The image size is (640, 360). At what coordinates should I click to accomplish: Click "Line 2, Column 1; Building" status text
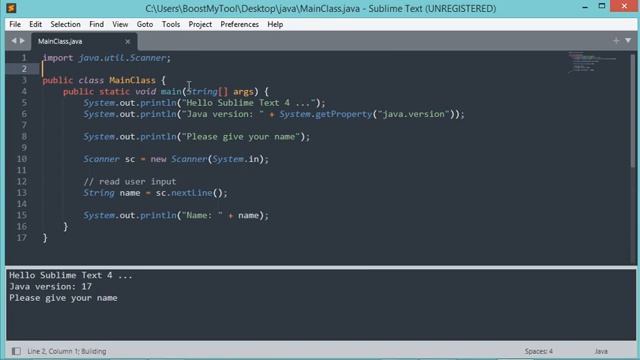[x=67, y=351]
